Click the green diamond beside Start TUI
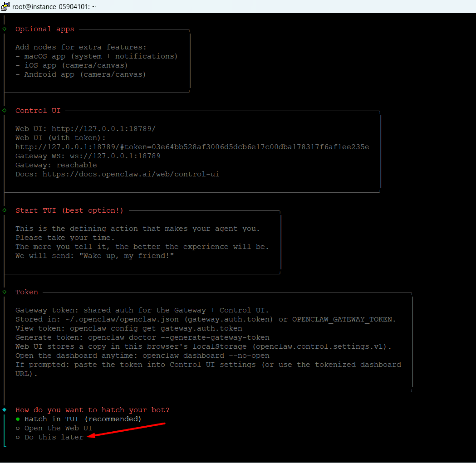This screenshot has width=476, height=463. pyautogui.click(x=5, y=210)
